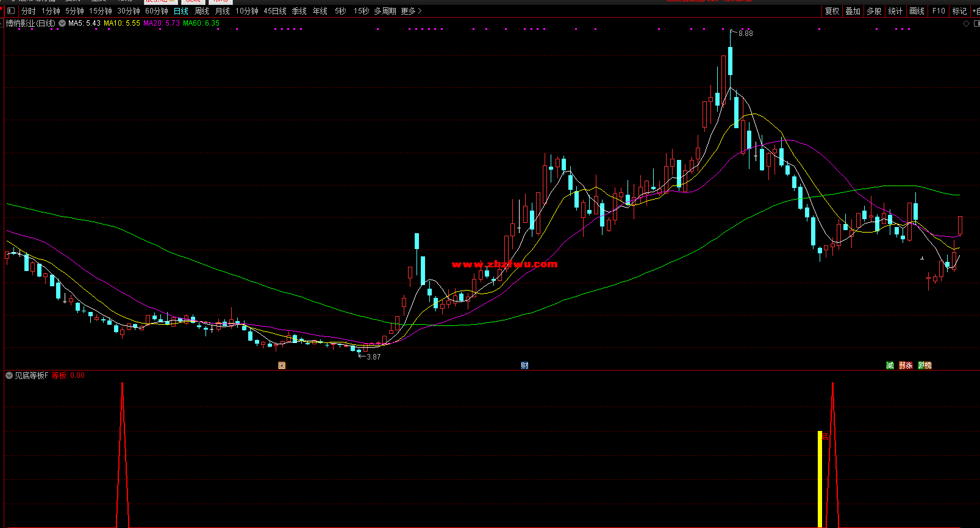The width and height of the screenshot is (980, 528).
Task: Switch to 季线 quarterly chart
Action: coord(299,11)
